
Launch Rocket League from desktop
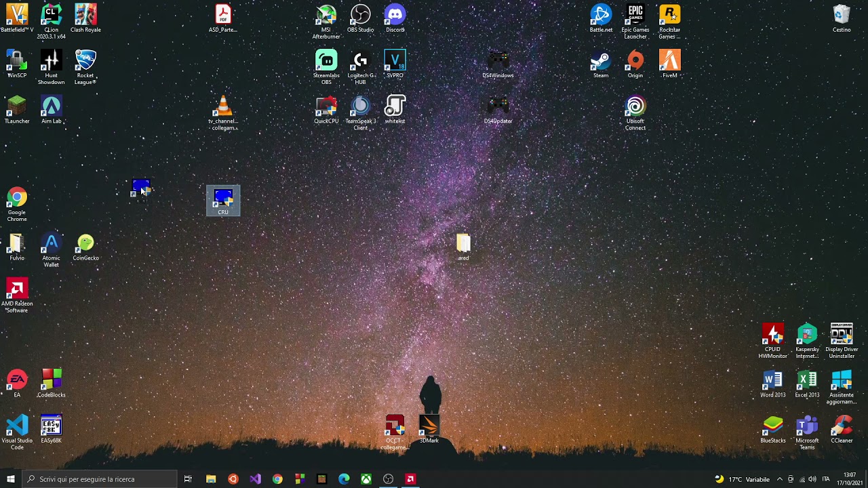pos(85,67)
